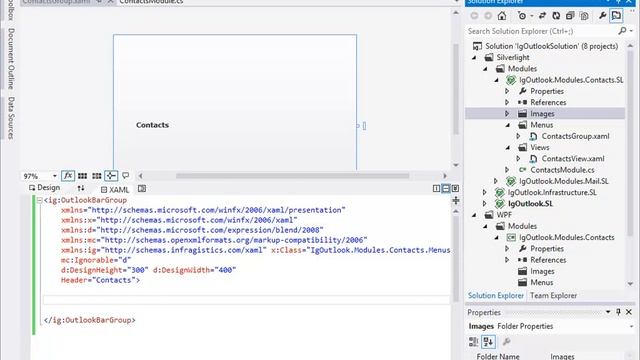The image size is (640, 360).
Task: Open the Team Explorer tab
Action: coord(553,296)
